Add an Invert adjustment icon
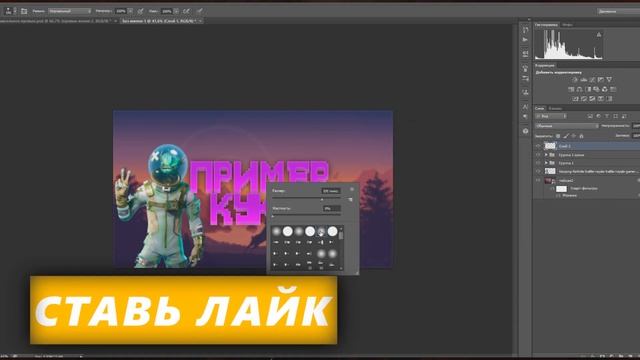640x360 pixels. [575, 99]
